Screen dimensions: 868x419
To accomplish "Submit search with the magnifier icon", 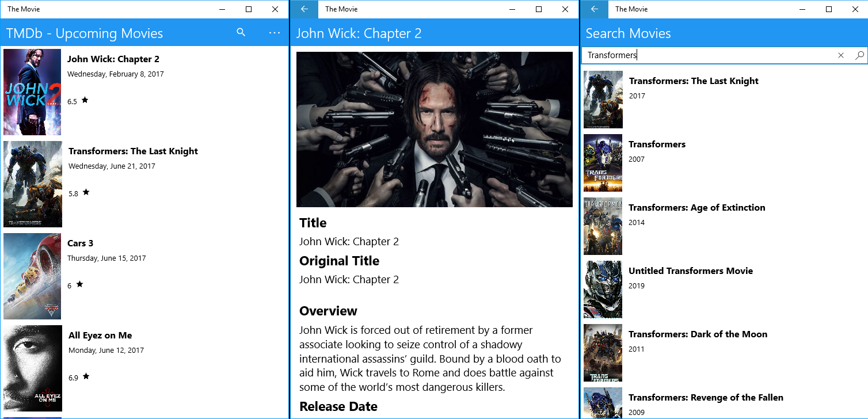I will click(859, 55).
